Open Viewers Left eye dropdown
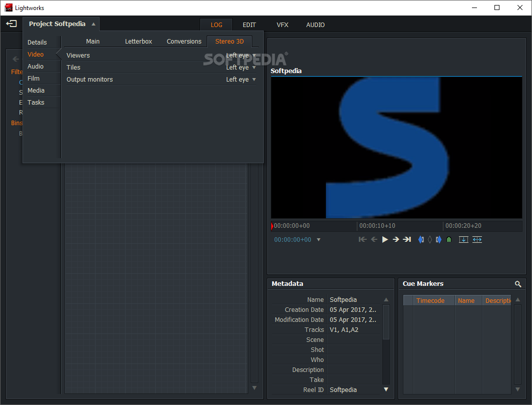 pyautogui.click(x=241, y=56)
